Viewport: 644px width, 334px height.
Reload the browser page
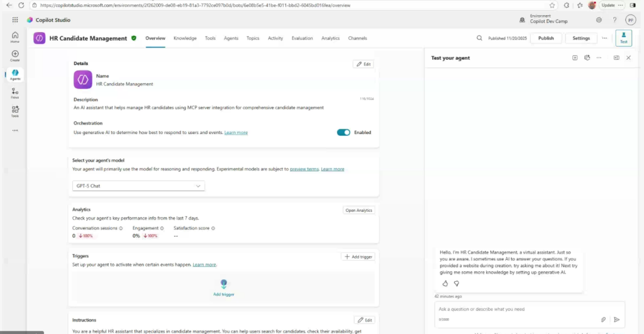click(x=21, y=5)
